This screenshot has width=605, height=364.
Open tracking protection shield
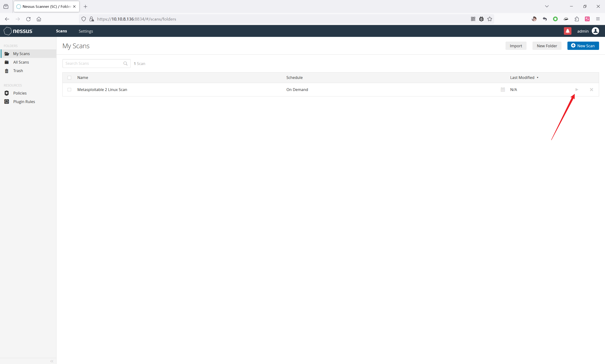(x=84, y=19)
